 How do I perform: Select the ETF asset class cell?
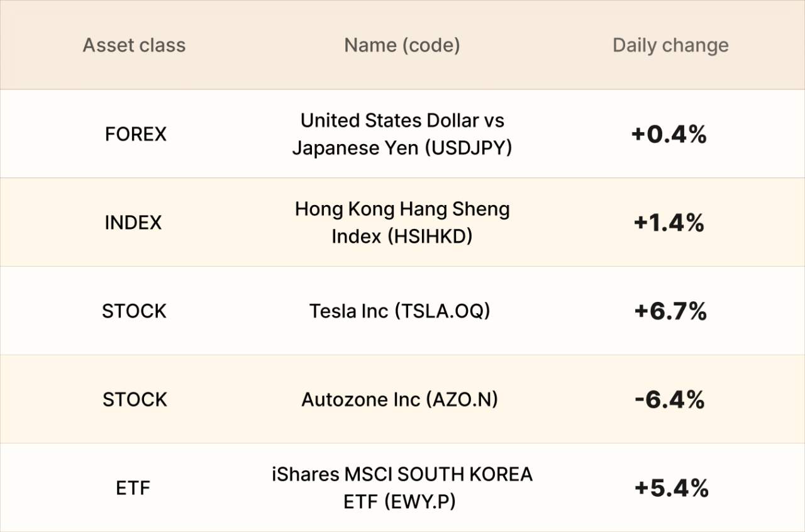tap(133, 488)
